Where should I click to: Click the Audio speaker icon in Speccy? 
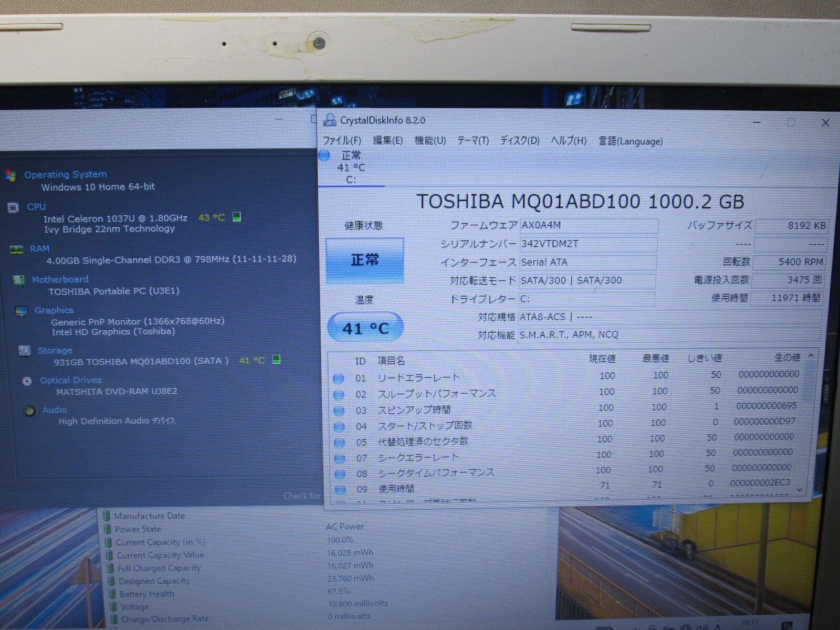(30, 411)
